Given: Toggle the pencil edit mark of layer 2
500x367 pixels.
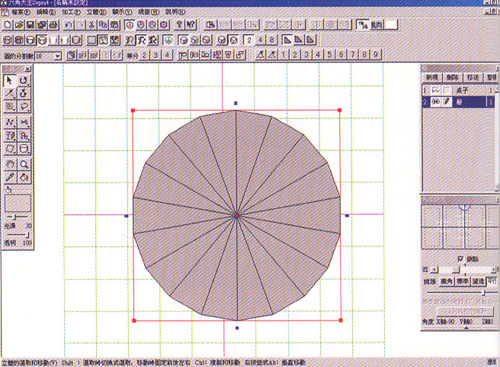Looking at the screenshot, I should pyautogui.click(x=447, y=102).
